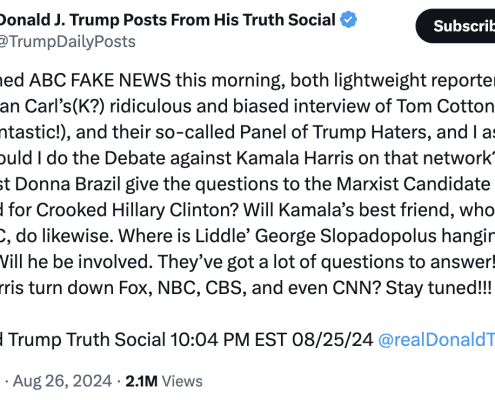Click the words ABC FAKE NEWS

tap(100, 80)
